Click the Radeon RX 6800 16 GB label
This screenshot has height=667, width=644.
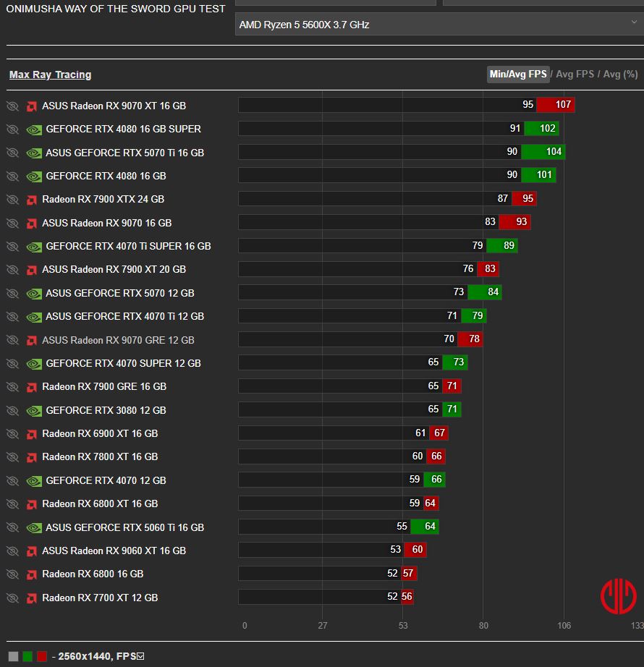point(93,574)
